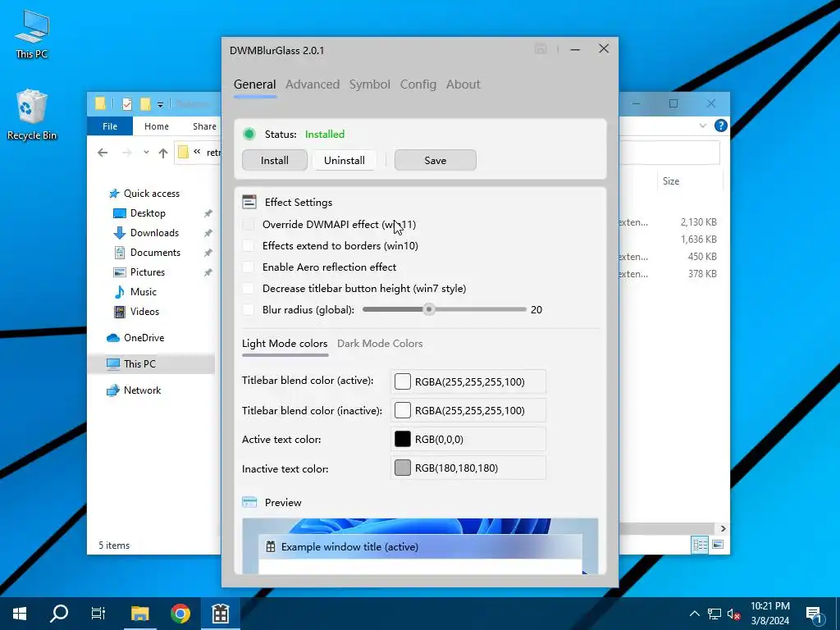The image size is (840, 630).
Task: Go back in File Explorer
Action: (x=103, y=153)
